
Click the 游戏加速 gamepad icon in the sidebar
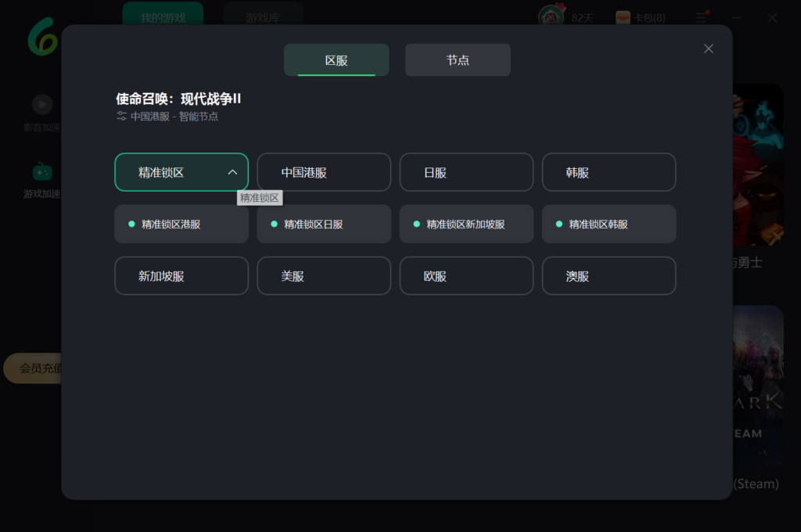point(42,171)
